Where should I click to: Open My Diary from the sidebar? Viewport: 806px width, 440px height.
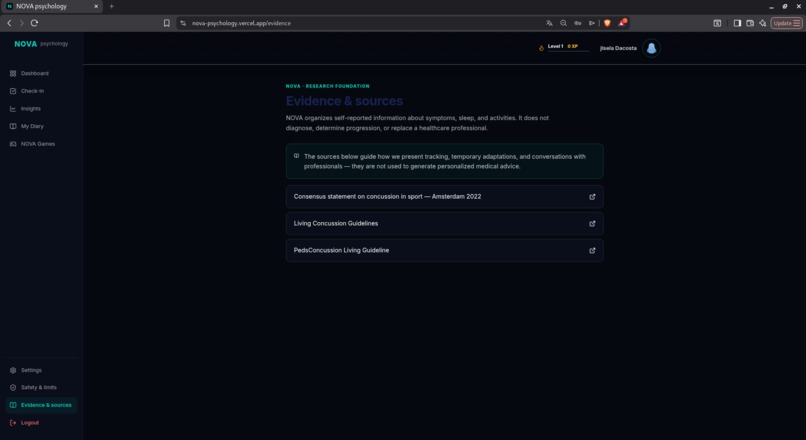tap(41, 126)
